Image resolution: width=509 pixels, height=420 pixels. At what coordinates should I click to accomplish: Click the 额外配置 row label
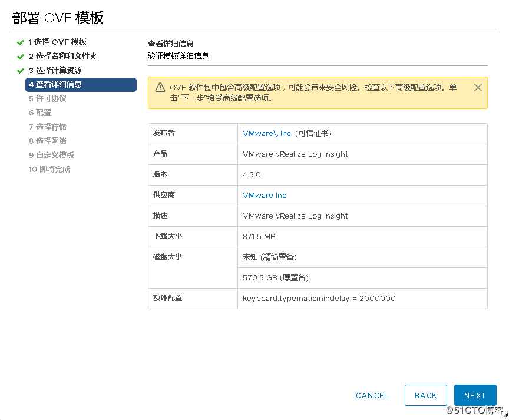tap(167, 298)
